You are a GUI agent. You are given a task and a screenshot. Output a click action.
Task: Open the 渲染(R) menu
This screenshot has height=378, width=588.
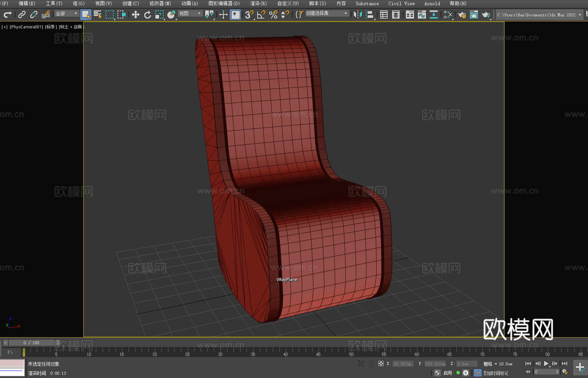[x=258, y=3]
